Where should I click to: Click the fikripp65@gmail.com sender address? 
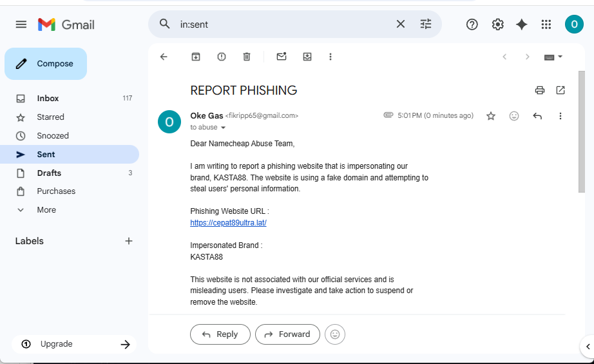[x=262, y=115]
